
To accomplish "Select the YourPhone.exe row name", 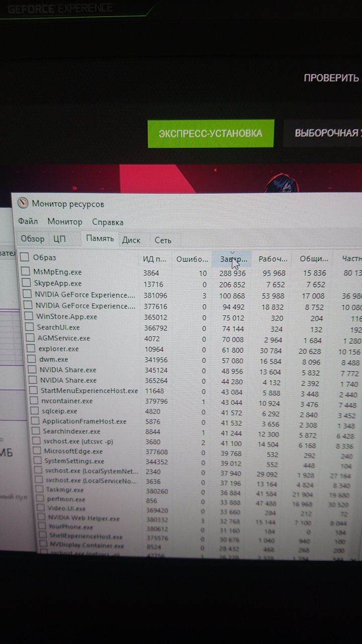I will 71,527.
